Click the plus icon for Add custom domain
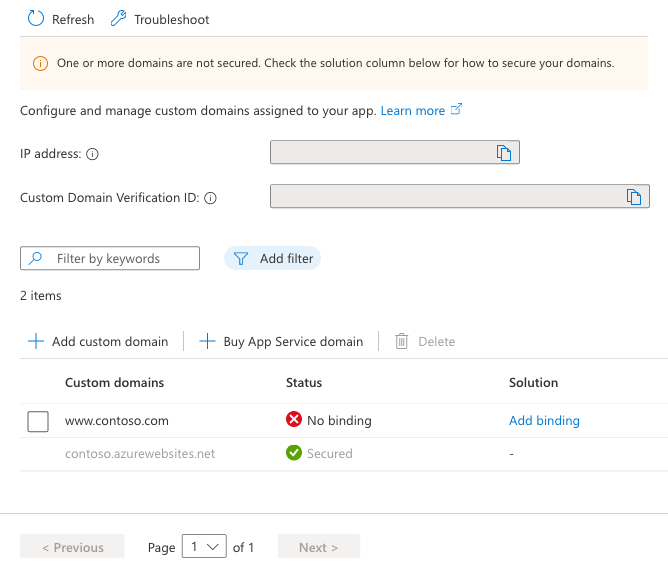The width and height of the screenshot is (668, 579). pos(36,341)
